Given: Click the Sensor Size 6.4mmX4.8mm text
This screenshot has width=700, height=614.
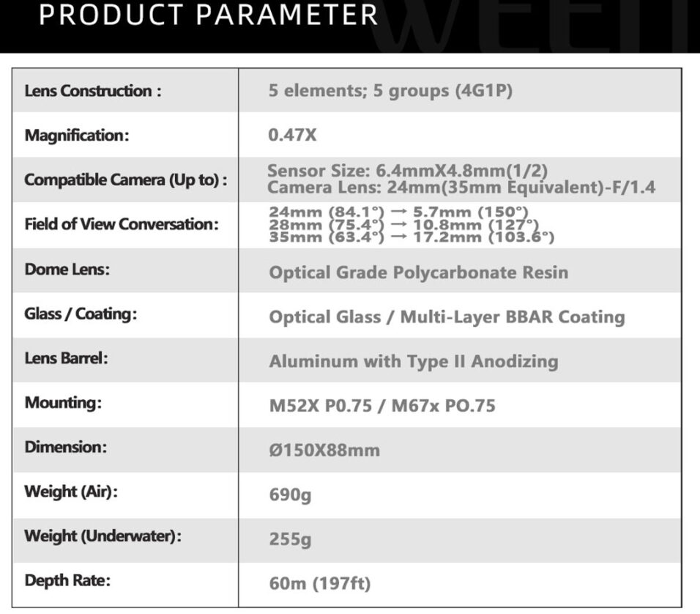Looking at the screenshot, I should click(408, 171).
